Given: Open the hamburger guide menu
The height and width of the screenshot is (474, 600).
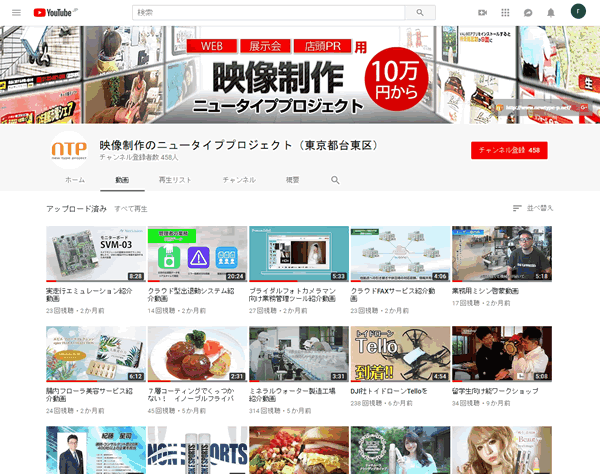Looking at the screenshot, I should pyautogui.click(x=16, y=13).
